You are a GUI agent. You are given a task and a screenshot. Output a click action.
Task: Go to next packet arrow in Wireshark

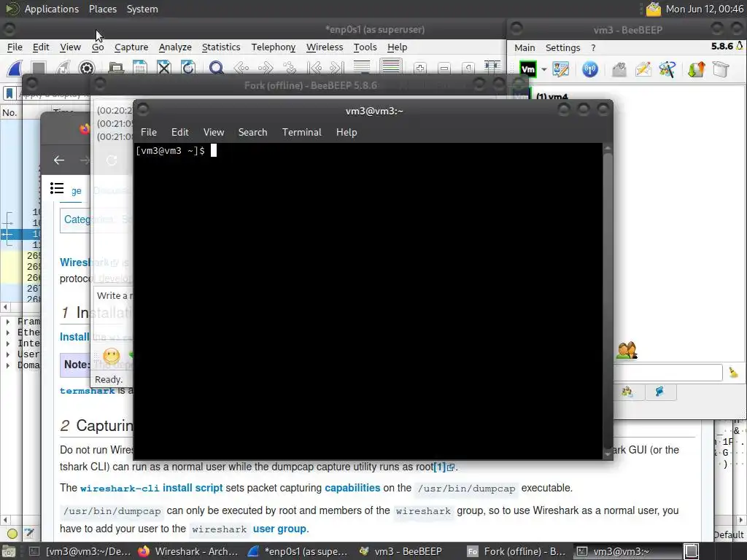(x=266, y=68)
